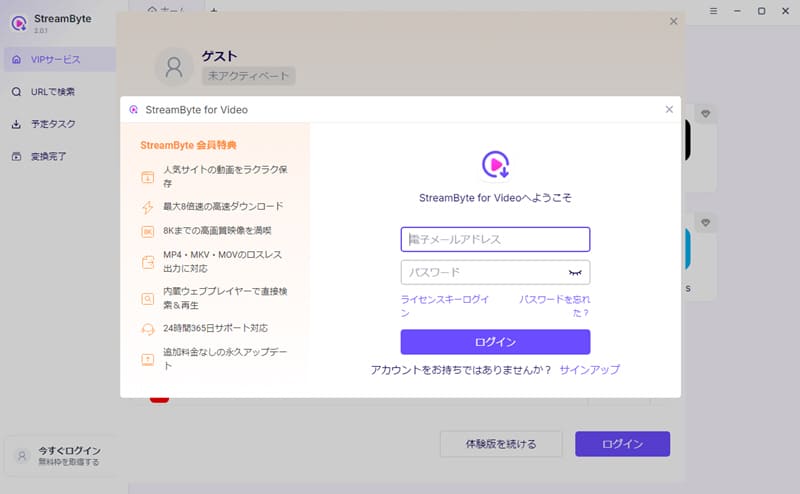
Task: Minimize the StreamByte window
Action: 737,11
